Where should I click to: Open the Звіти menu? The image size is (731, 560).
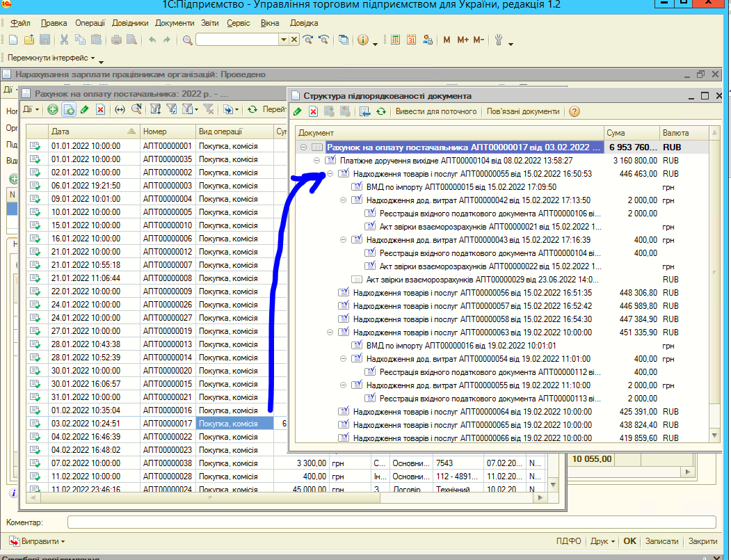pyautogui.click(x=210, y=23)
